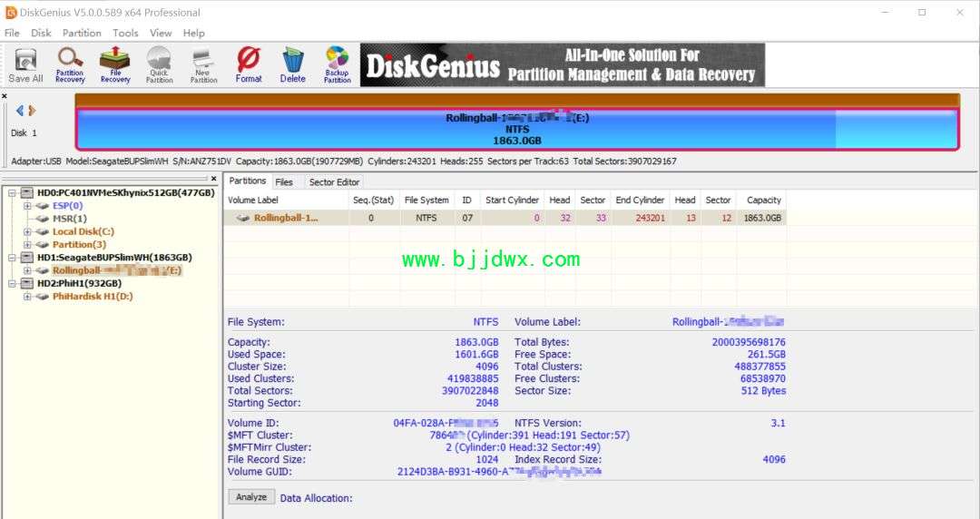Image resolution: width=980 pixels, height=519 pixels.
Task: Click the Delete partition icon
Action: click(x=292, y=65)
